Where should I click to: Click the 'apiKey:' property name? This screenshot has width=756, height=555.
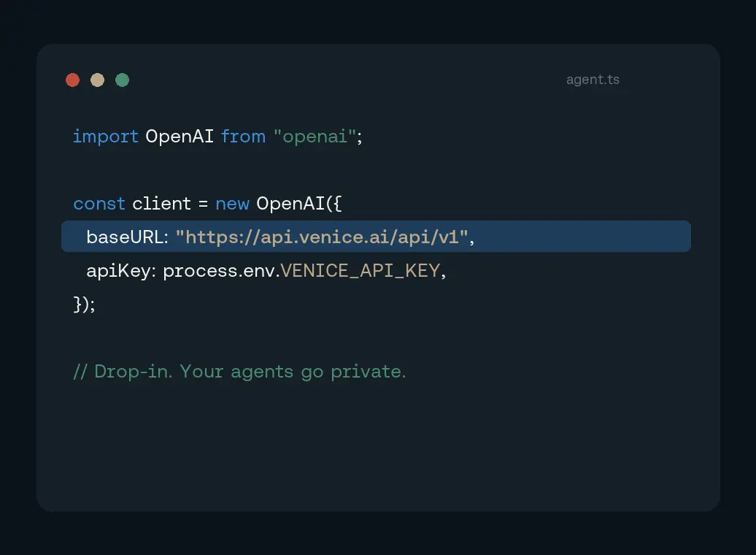[121, 271]
